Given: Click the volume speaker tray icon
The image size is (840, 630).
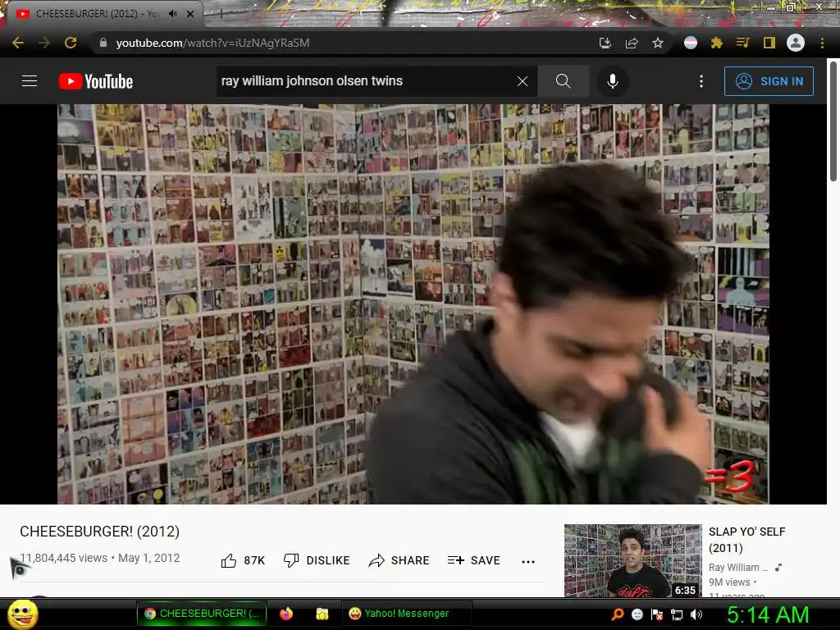Looking at the screenshot, I should [696, 614].
